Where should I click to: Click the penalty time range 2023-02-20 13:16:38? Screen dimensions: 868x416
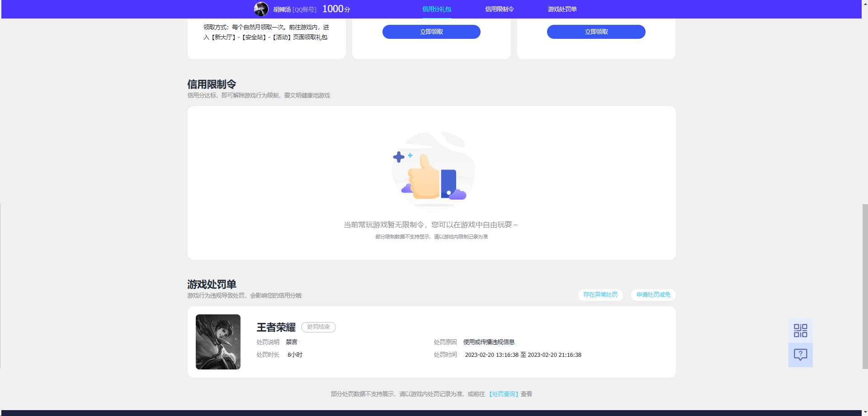pyautogui.click(x=523, y=355)
